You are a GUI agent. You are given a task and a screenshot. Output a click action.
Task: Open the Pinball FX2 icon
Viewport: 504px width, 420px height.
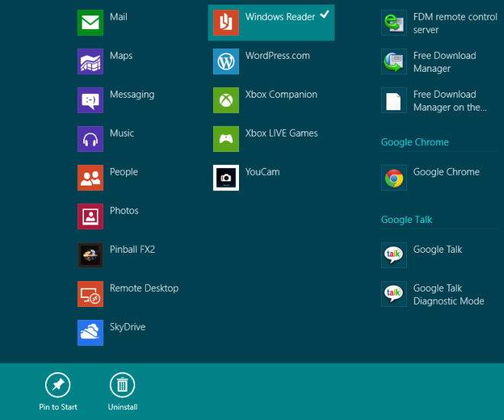tap(90, 255)
